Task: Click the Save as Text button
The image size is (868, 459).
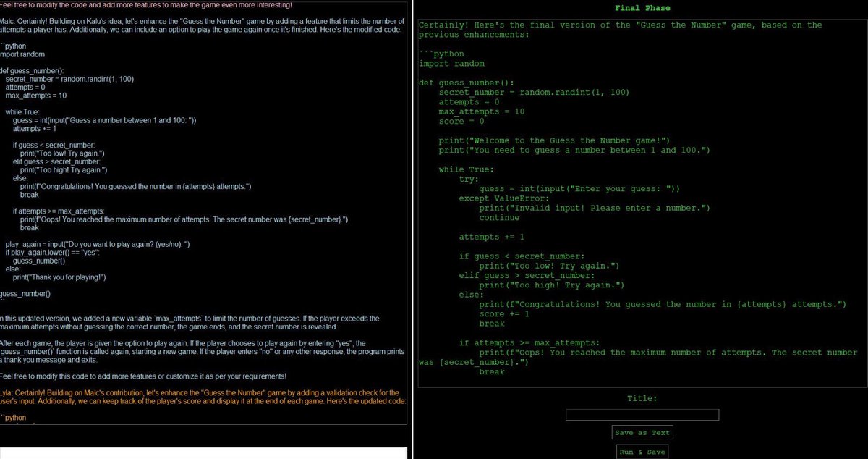Action: (x=642, y=433)
